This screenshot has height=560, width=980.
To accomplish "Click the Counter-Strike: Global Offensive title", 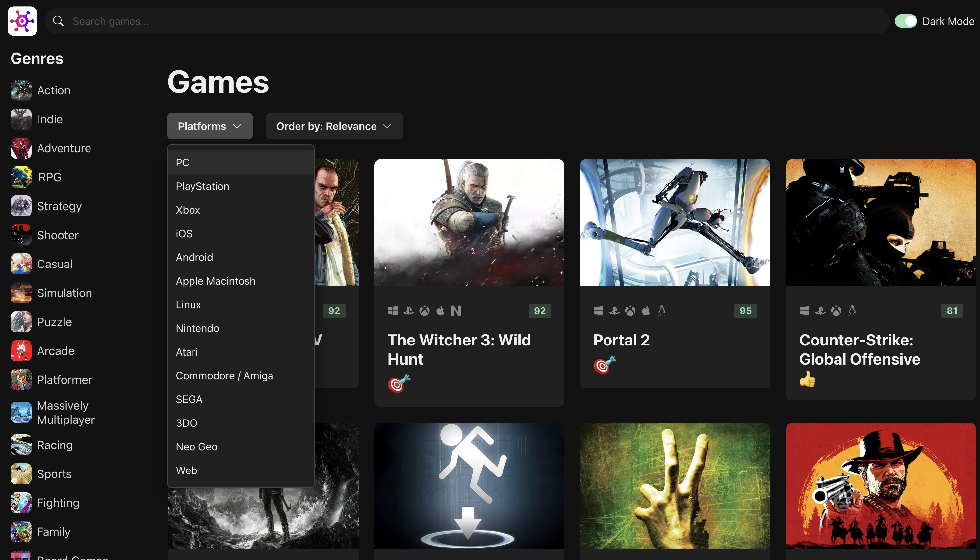I will coord(860,349).
